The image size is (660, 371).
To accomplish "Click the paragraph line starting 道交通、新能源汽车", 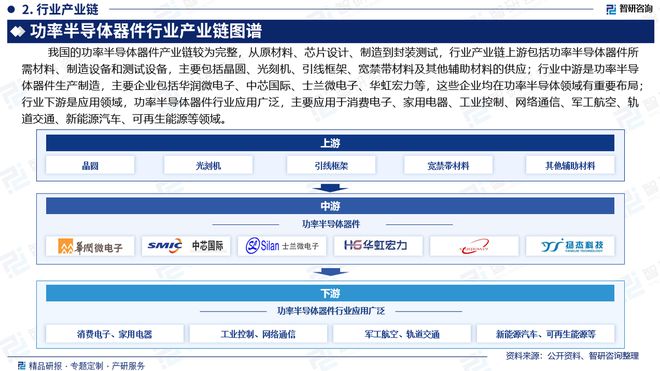I will pos(124,119).
